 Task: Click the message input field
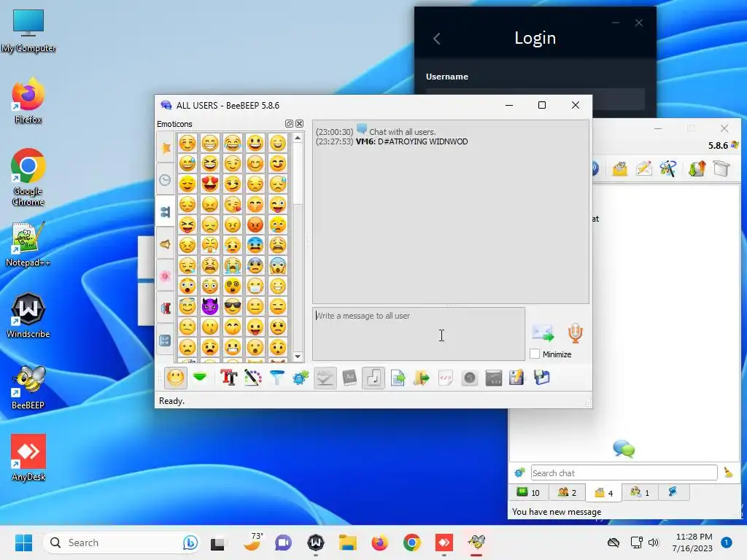pyautogui.click(x=419, y=334)
